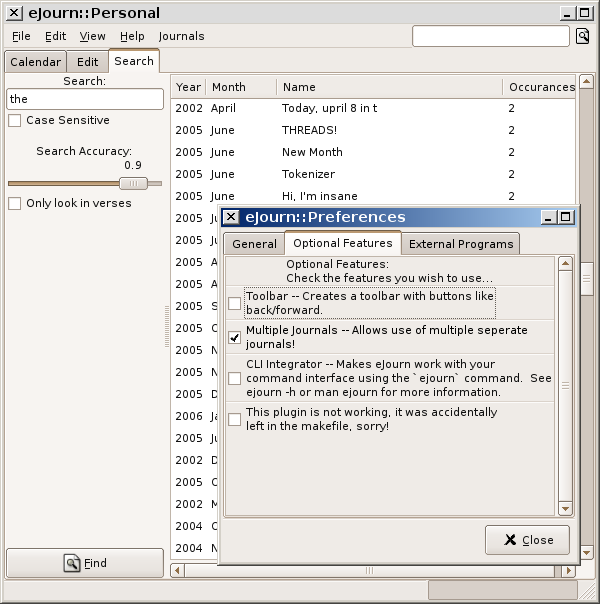Close the eJourn::Preferences window via titlebar X

tap(231, 217)
